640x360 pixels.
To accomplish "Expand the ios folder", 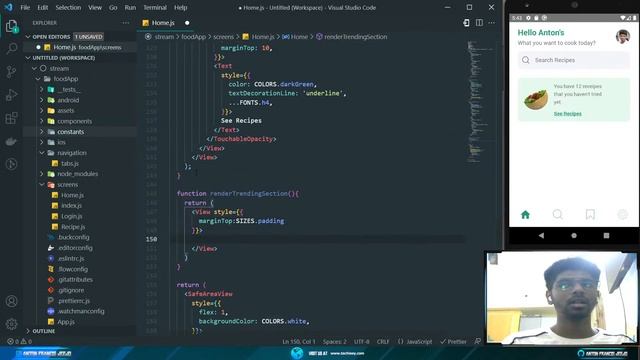I will (x=42, y=142).
